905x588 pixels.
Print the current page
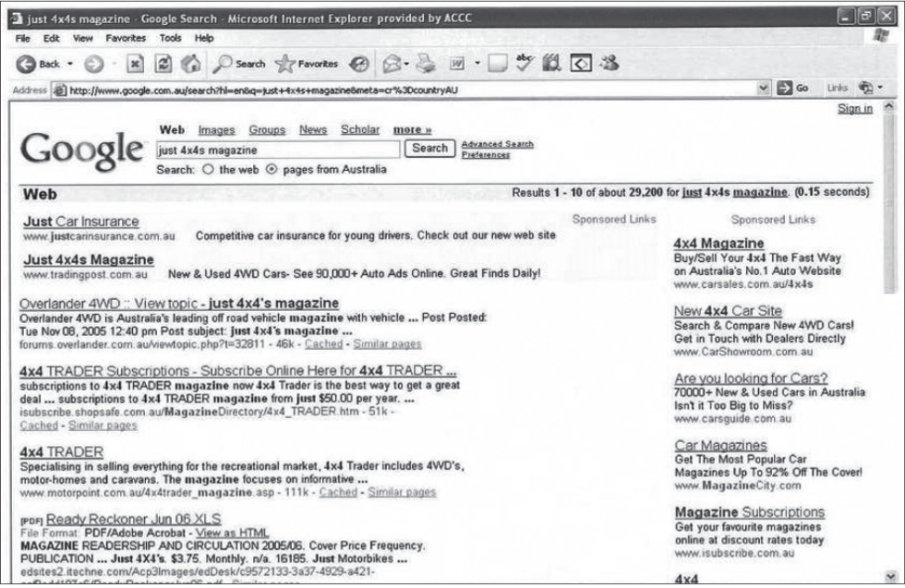pos(427,64)
